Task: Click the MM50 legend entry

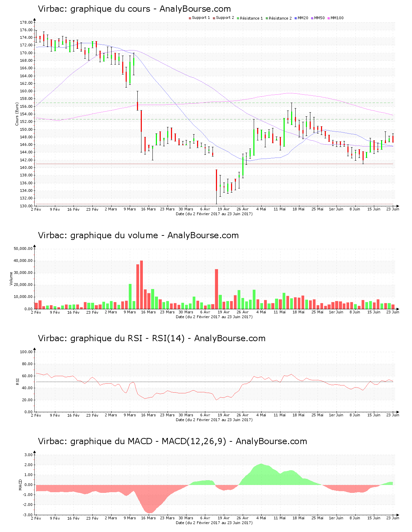Action: 318,18
